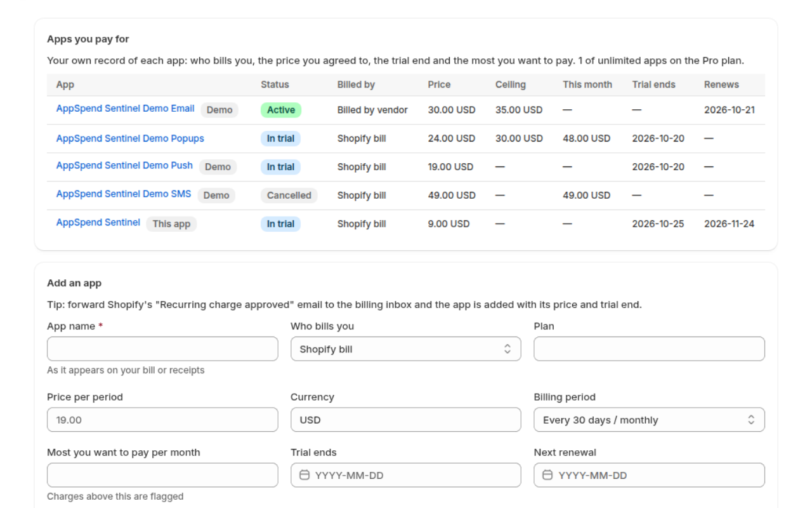This screenshot has width=812, height=508.
Task: Click the 24.00 USD price cell
Action: (452, 138)
